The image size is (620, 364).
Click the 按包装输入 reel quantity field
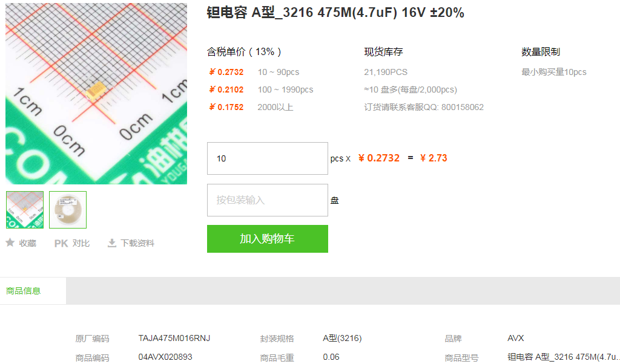(x=267, y=200)
